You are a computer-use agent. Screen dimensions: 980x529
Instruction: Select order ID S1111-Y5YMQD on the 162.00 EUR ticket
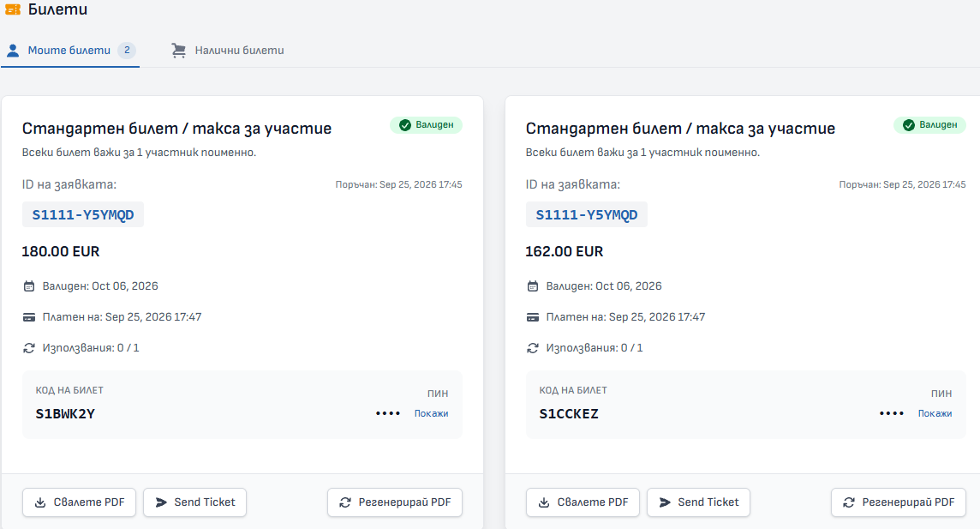coord(587,214)
